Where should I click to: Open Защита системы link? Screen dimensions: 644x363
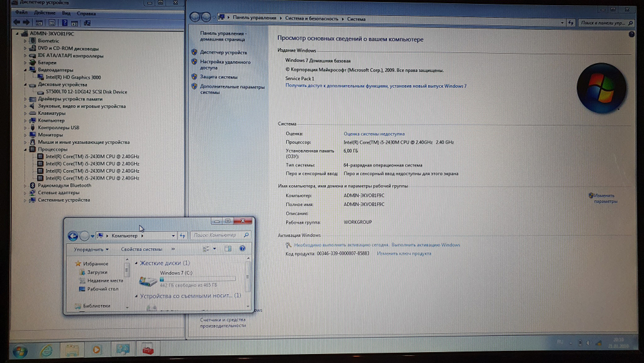coord(218,77)
